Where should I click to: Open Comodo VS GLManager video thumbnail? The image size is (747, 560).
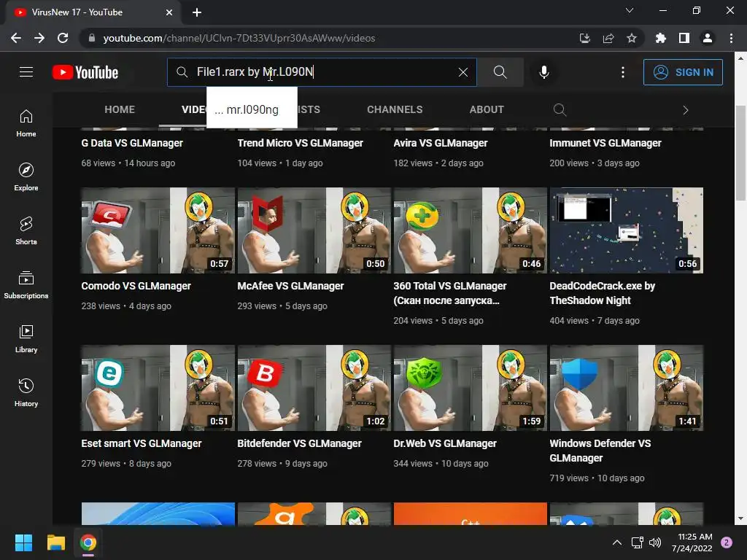coord(158,230)
